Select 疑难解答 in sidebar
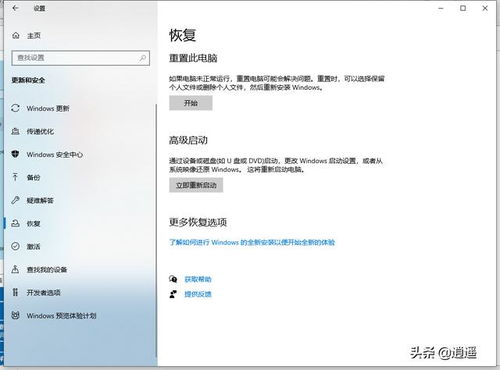 (x=40, y=201)
